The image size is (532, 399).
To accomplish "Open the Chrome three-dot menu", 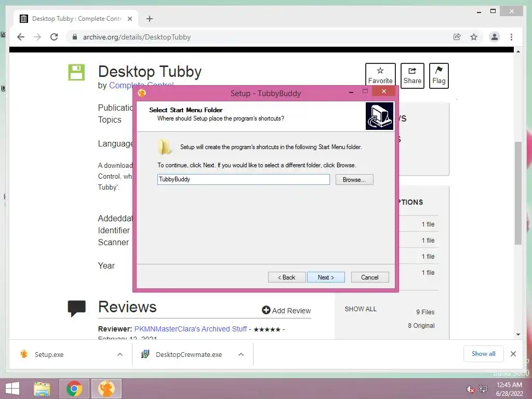I will (511, 37).
